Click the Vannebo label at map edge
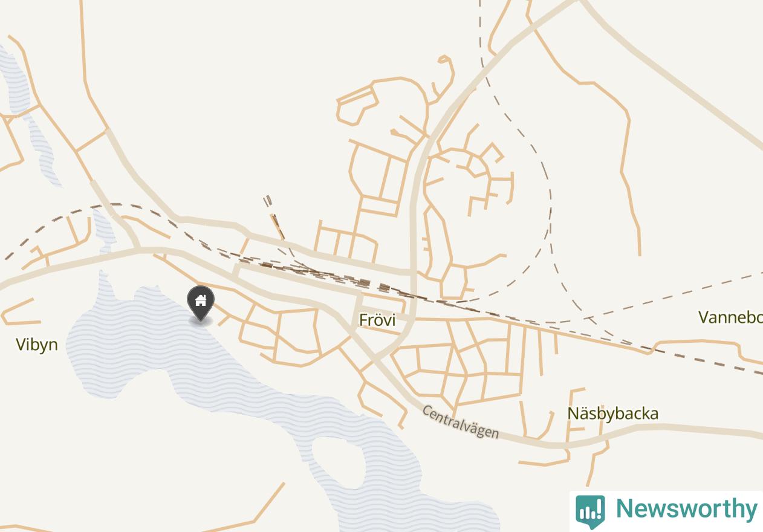Viewport: 763px width, 532px height. pyautogui.click(x=730, y=317)
